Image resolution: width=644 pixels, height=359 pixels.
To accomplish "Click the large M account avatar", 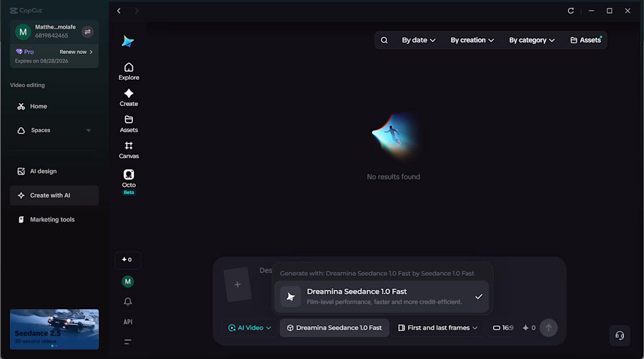I will point(23,32).
